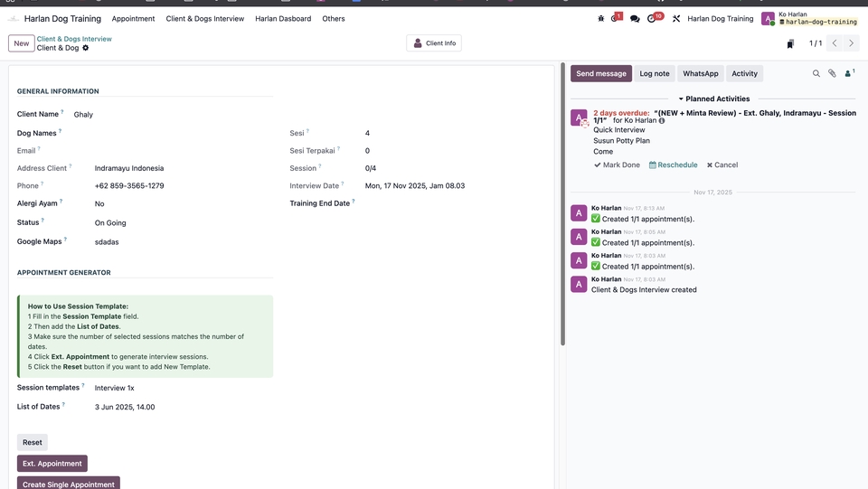Show followers via the person icon
Viewport: 868px width, 489px height.
coord(849,73)
